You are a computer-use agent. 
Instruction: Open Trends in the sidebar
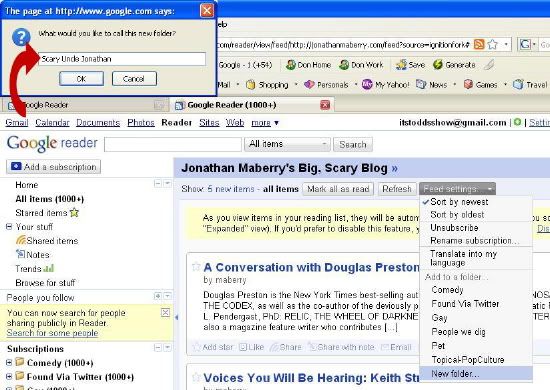[x=34, y=269]
